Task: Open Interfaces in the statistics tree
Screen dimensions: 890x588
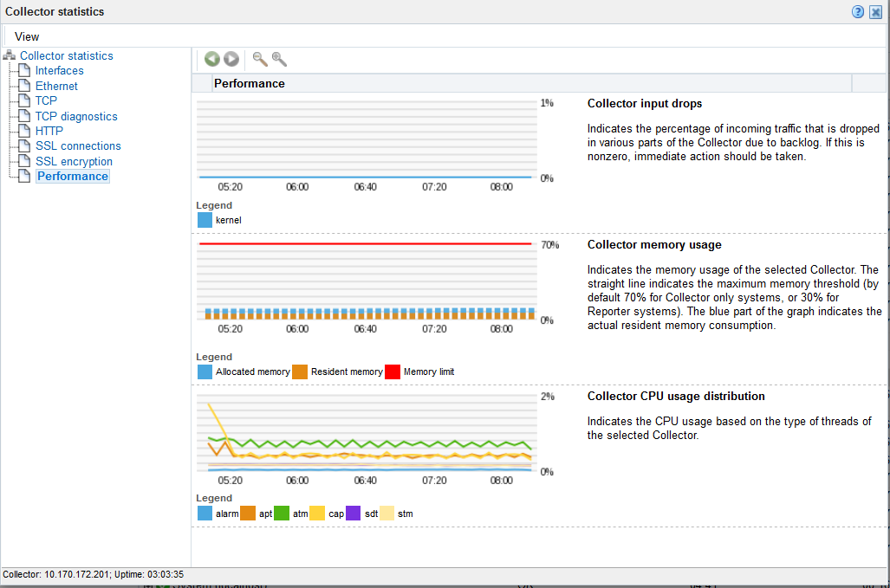Action: point(59,71)
